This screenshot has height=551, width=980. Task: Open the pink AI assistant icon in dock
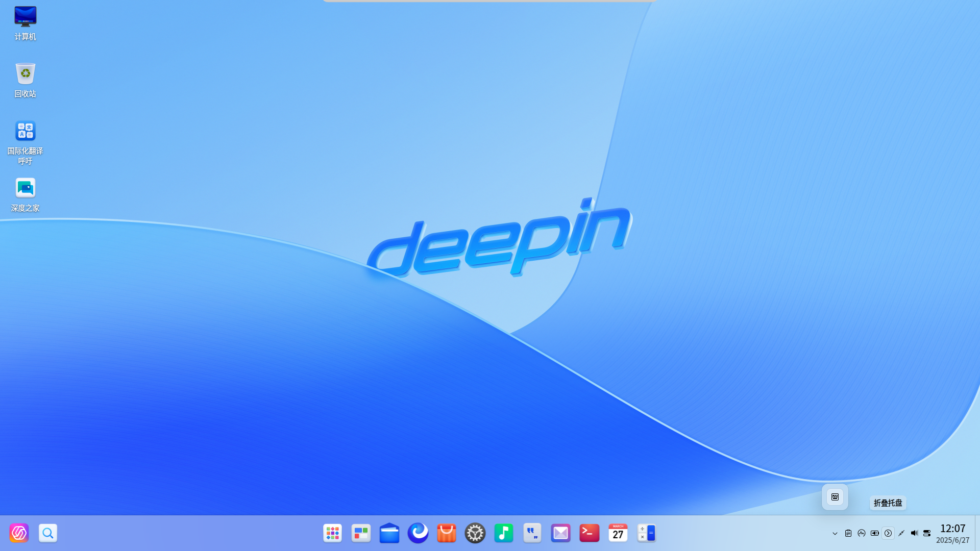[19, 533]
